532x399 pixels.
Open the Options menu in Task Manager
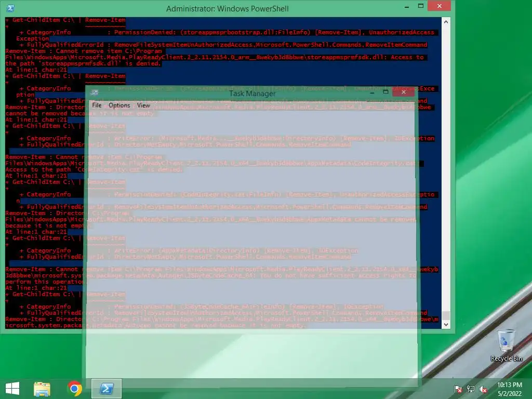tap(119, 105)
